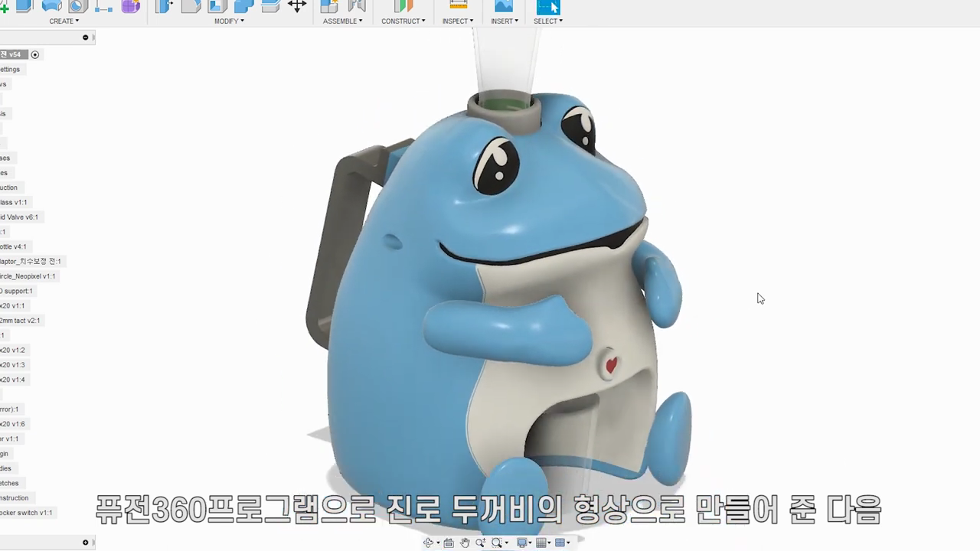Open the INSERT dropdown menu
Viewport: 980px width, 551px height.
tap(505, 21)
